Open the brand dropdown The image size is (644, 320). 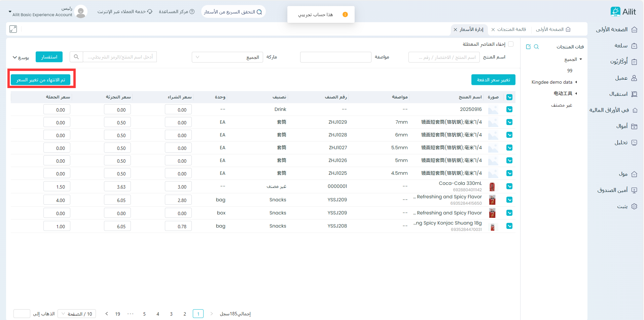227,57
